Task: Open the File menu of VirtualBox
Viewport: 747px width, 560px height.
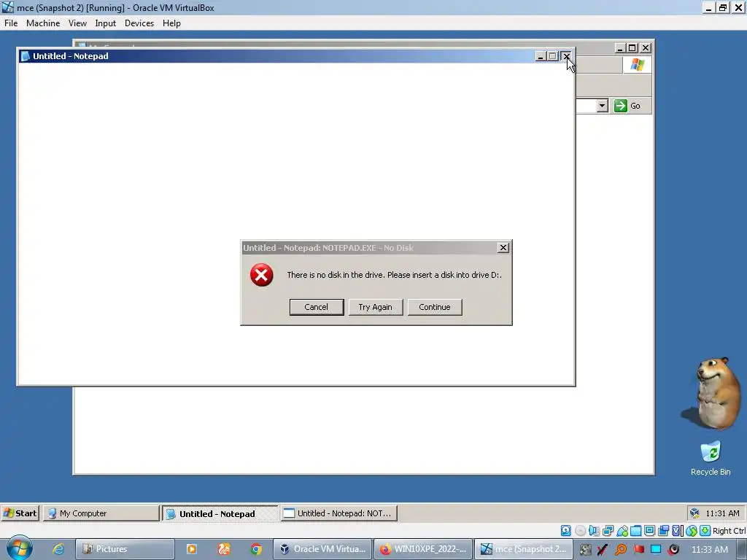Action: (11, 23)
